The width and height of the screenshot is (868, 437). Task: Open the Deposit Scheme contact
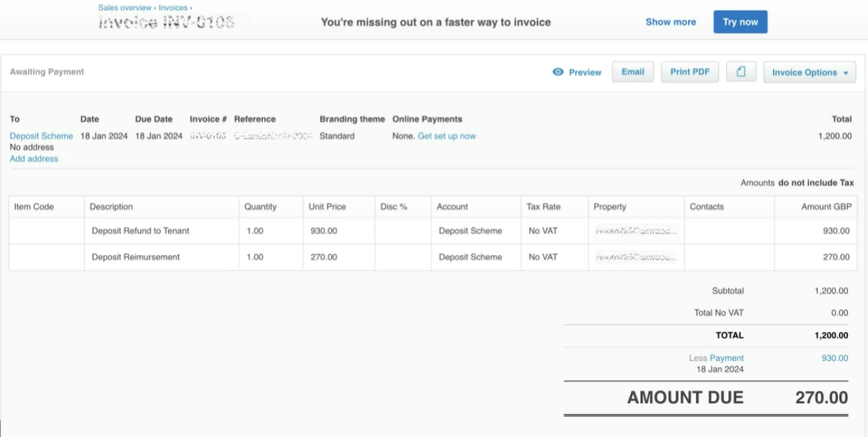point(41,135)
